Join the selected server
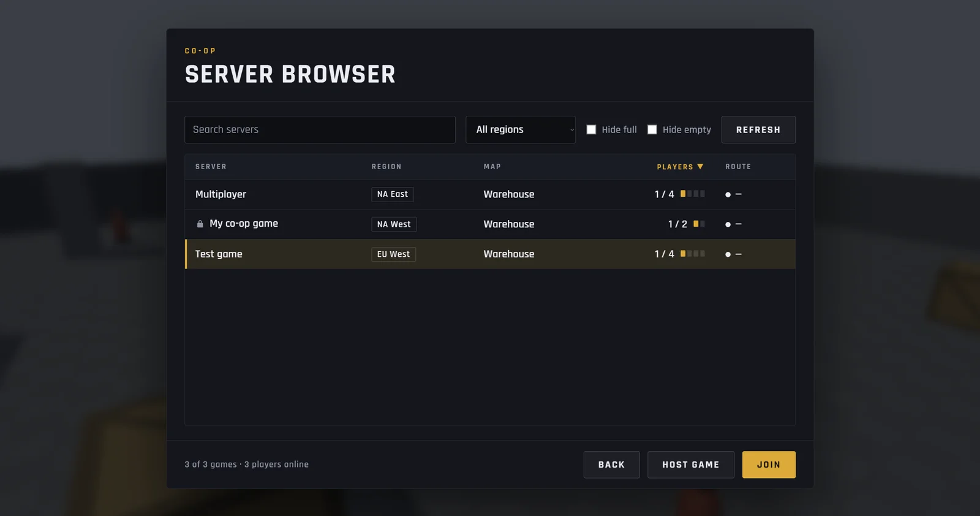The image size is (980, 516). coord(769,465)
